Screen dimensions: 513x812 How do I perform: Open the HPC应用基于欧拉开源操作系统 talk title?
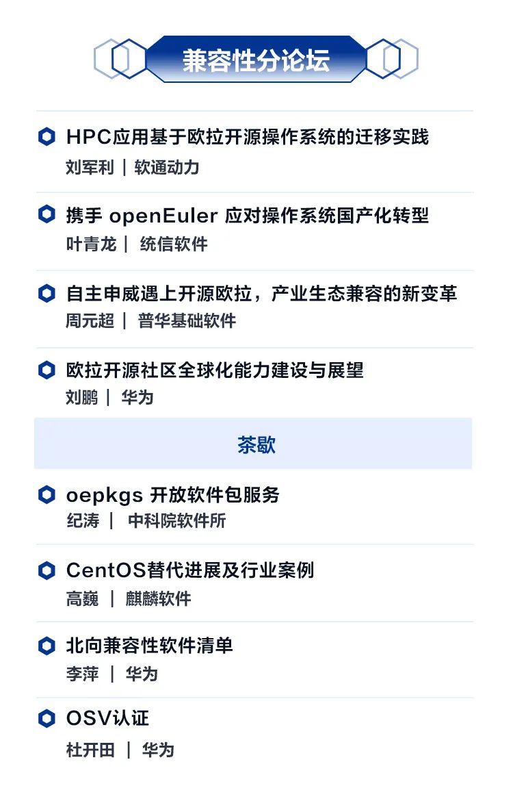pos(248,137)
